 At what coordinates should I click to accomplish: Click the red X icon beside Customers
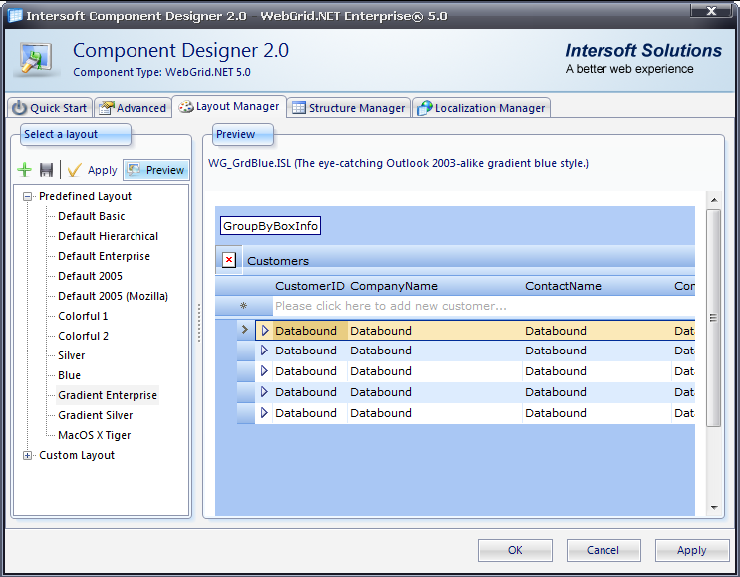(229, 260)
